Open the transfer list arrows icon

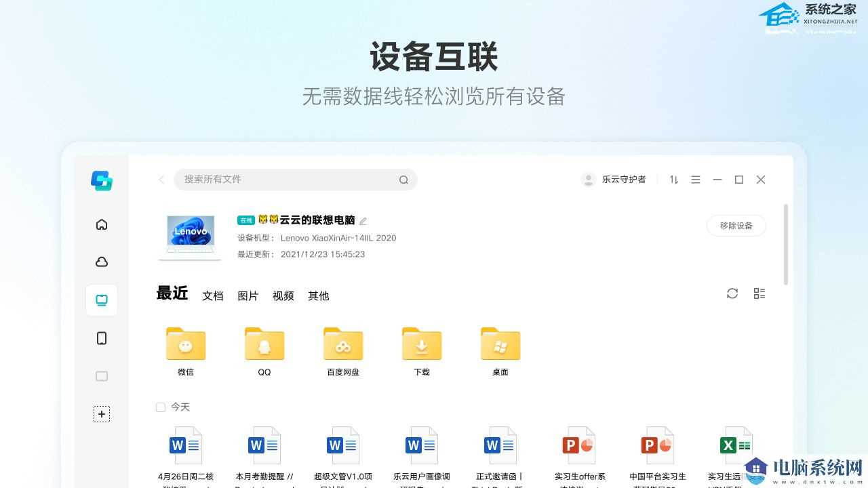pyautogui.click(x=674, y=180)
